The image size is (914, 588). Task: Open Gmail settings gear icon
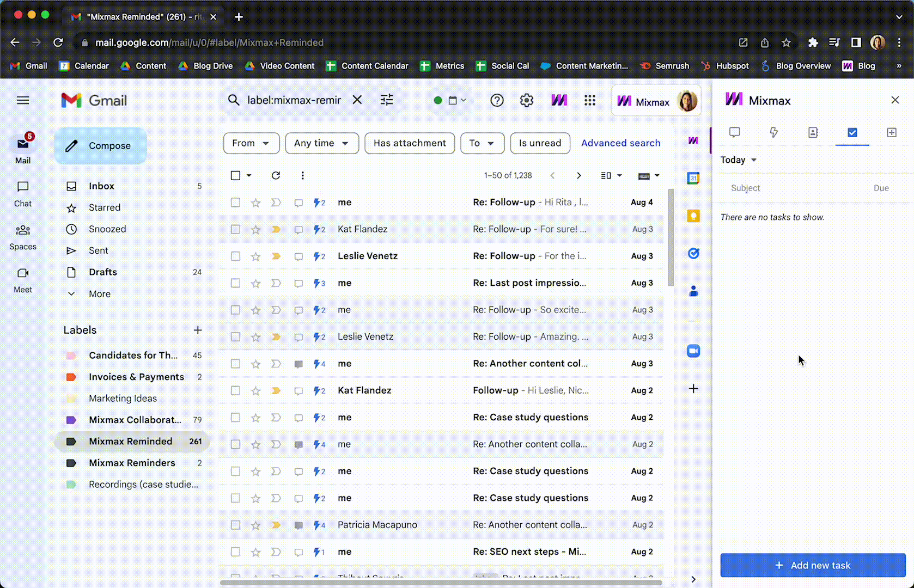[x=526, y=100]
